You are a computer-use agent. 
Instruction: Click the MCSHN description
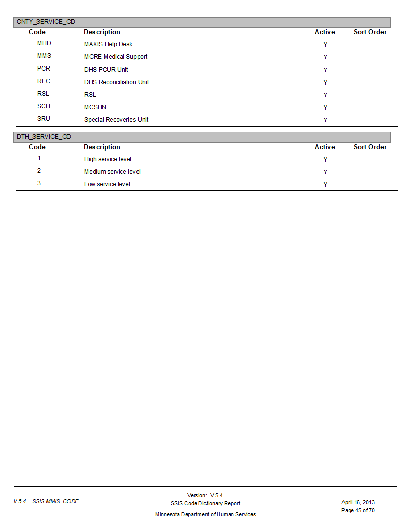click(95, 107)
